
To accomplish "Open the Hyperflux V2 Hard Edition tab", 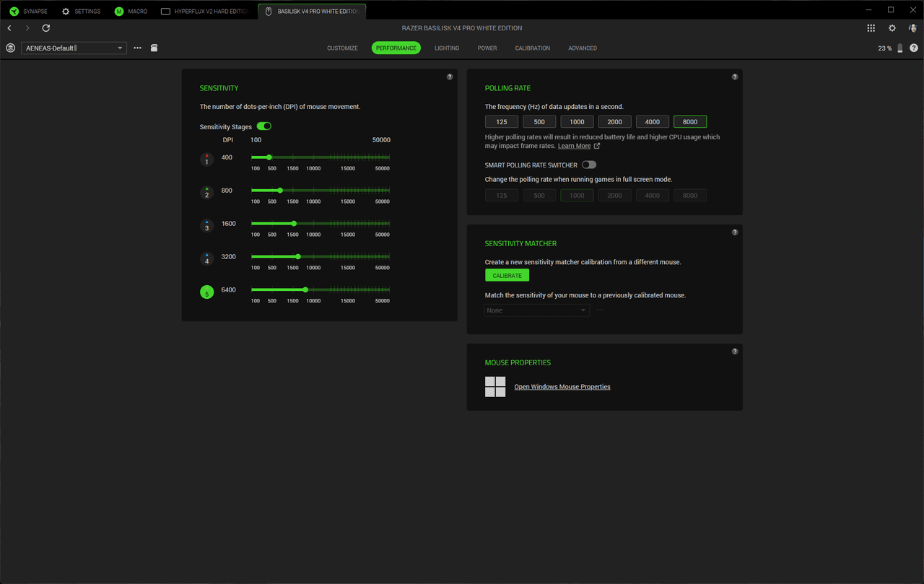I will [205, 12].
